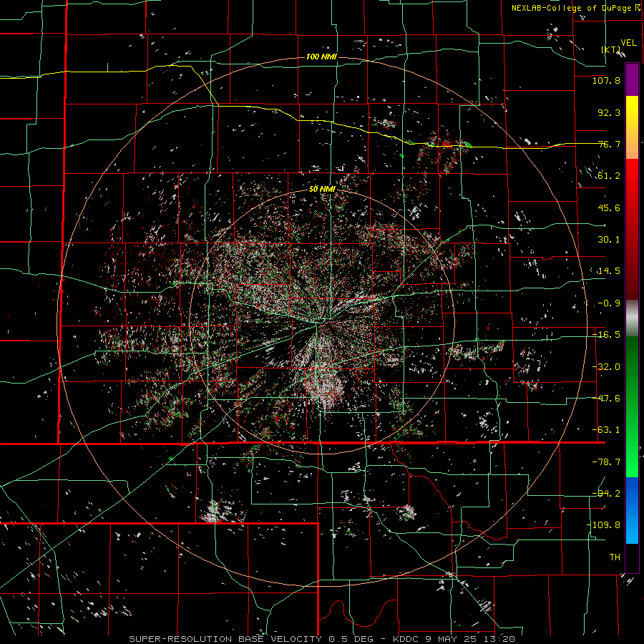The image size is (644, 644).
Task: Pick the purple segment of the color bar
Action: pyautogui.click(x=632, y=79)
